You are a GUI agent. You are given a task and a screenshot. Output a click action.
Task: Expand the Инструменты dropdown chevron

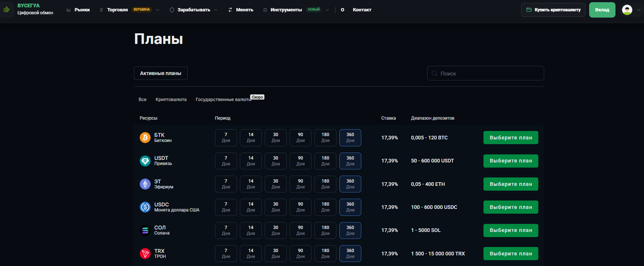tap(327, 10)
